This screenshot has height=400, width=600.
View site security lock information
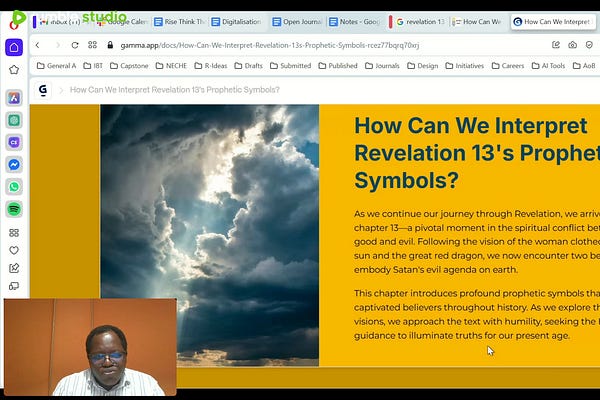(x=110, y=45)
